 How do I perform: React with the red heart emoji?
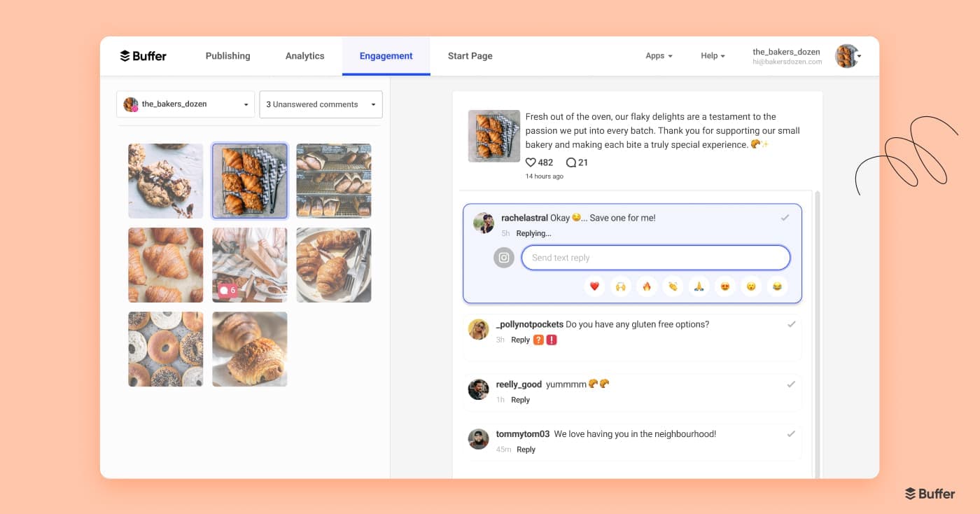tap(594, 286)
